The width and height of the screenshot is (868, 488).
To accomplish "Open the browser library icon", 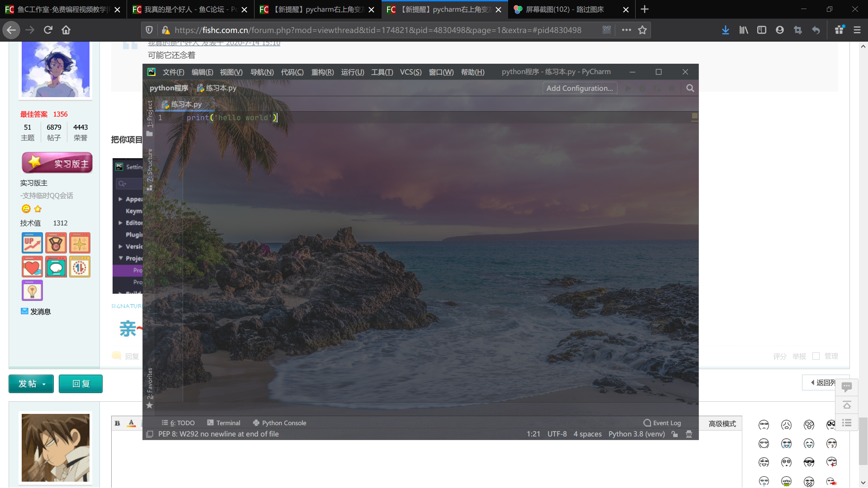I will click(x=744, y=30).
